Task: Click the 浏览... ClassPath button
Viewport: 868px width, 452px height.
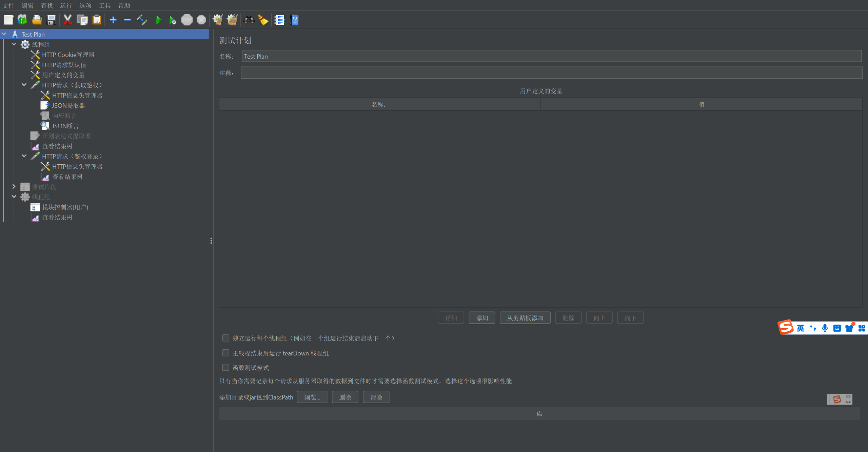Action: click(312, 397)
